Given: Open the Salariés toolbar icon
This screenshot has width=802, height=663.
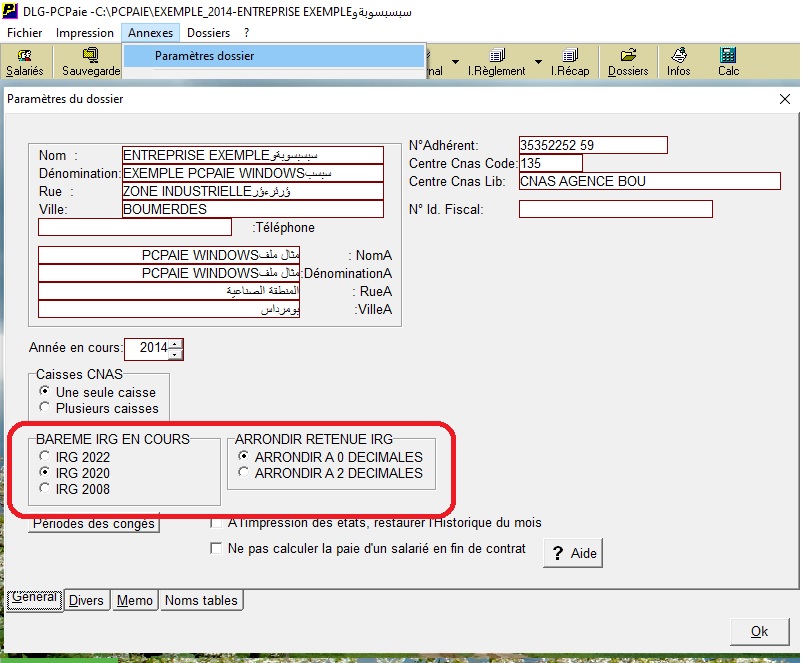Looking at the screenshot, I should 24,62.
